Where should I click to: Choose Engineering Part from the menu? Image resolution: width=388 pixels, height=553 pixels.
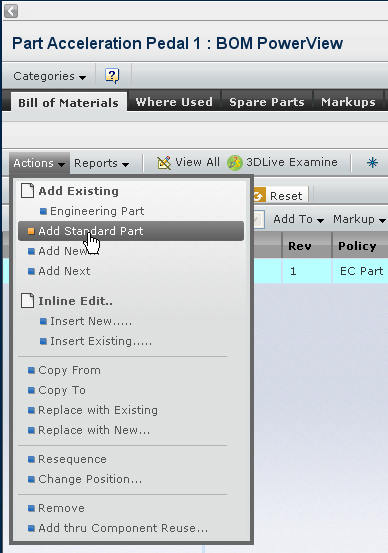pos(97,211)
